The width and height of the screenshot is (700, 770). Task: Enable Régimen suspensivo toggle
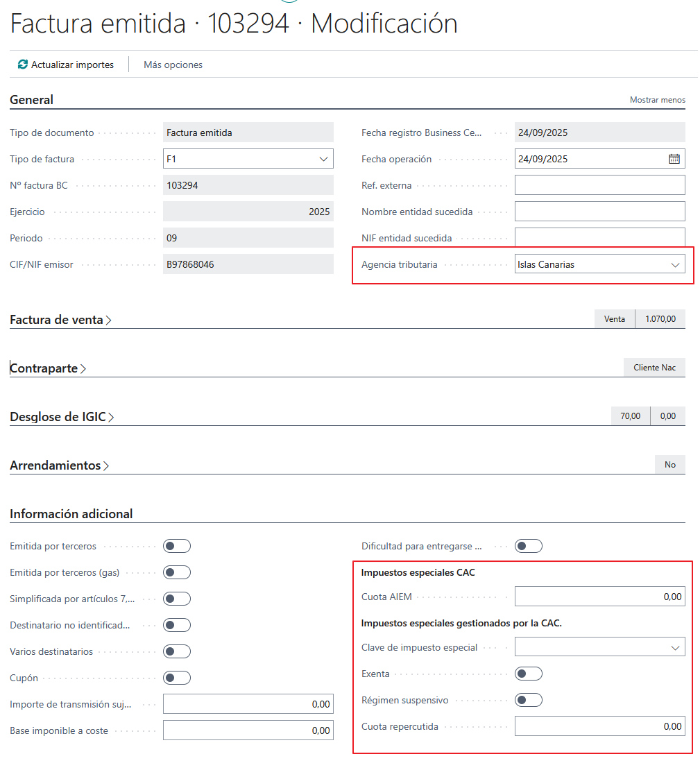[x=528, y=700]
